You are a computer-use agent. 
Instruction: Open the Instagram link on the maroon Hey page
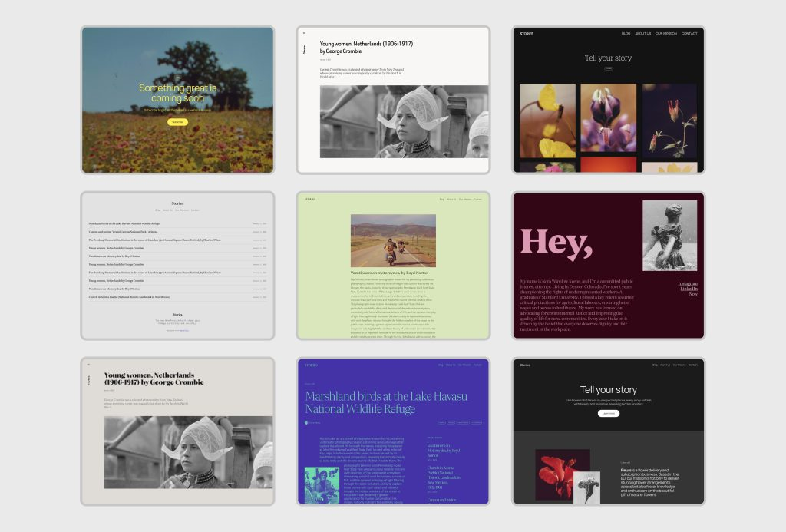click(688, 283)
